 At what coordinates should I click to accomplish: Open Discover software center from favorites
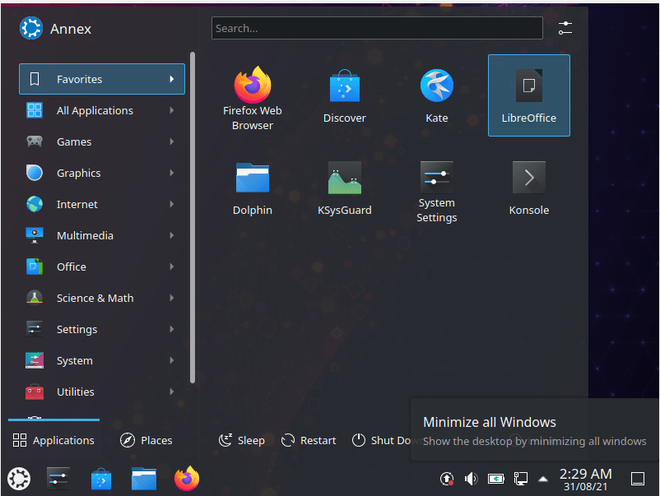coord(344,96)
